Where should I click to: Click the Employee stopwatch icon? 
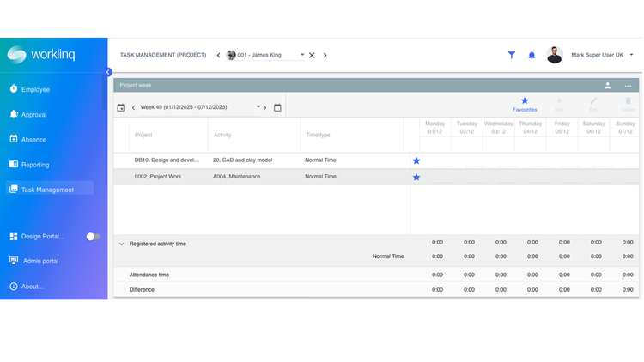point(14,88)
